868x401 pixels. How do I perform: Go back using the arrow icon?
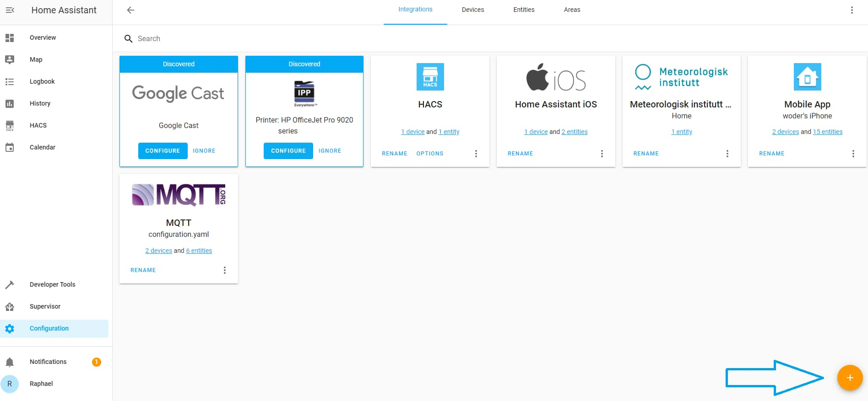tap(130, 10)
